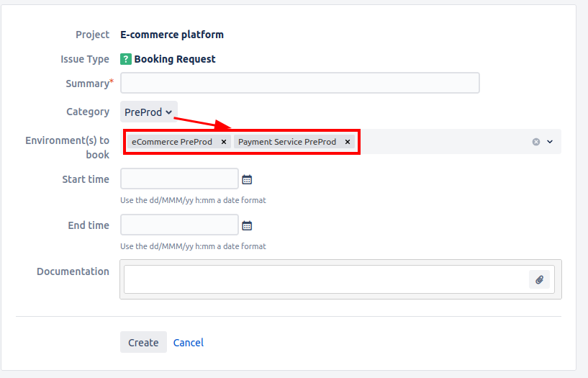Expand the Environment(s) to book dropdown
The height and width of the screenshot is (378, 588).
550,142
